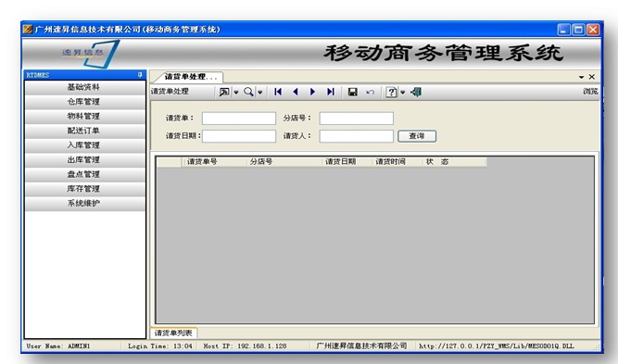Image resolution: width=618 pixels, height=364 pixels.
Task: Click the save floppy disk icon
Action: coord(353,92)
